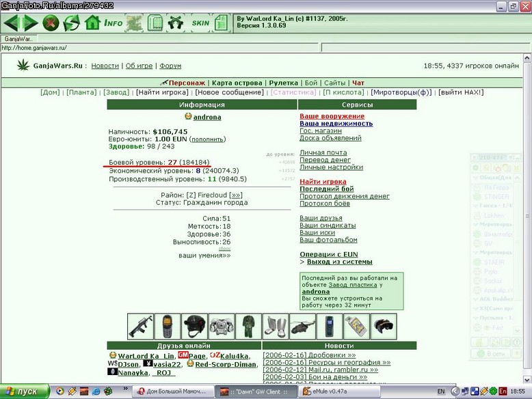
Task: Expand skills via ваши умения»»
Action: point(204,256)
